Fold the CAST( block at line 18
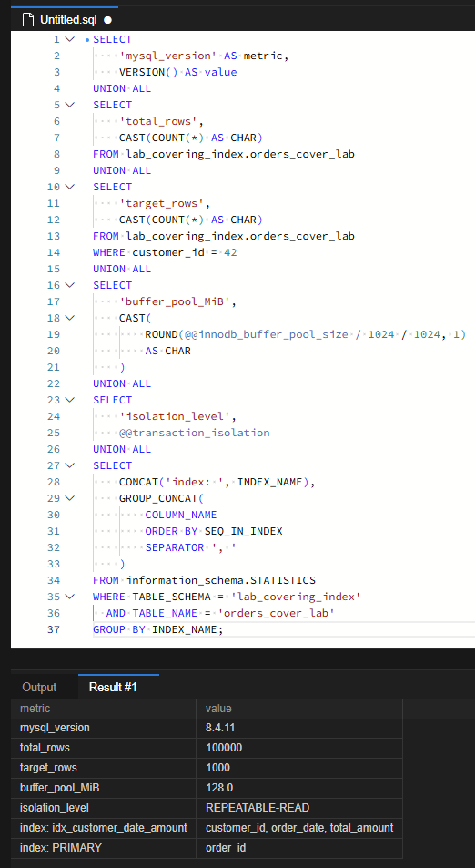Screen dimensions: 475x868 pos(69,318)
